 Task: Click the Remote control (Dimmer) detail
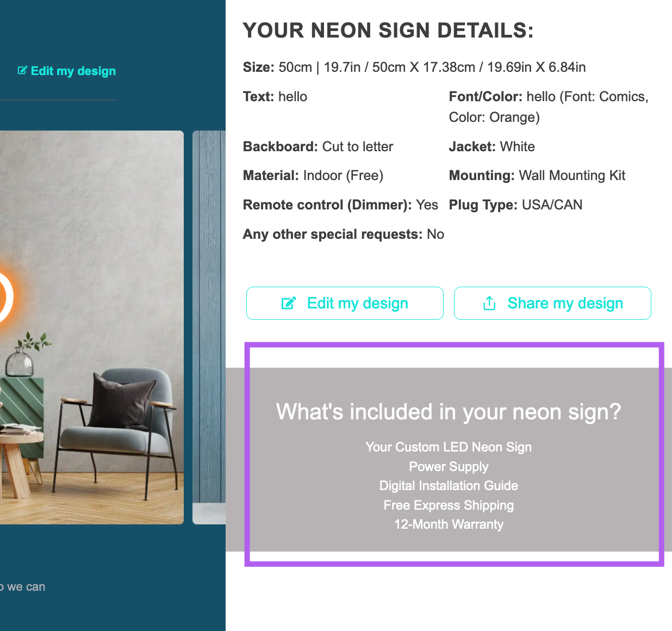click(x=340, y=205)
